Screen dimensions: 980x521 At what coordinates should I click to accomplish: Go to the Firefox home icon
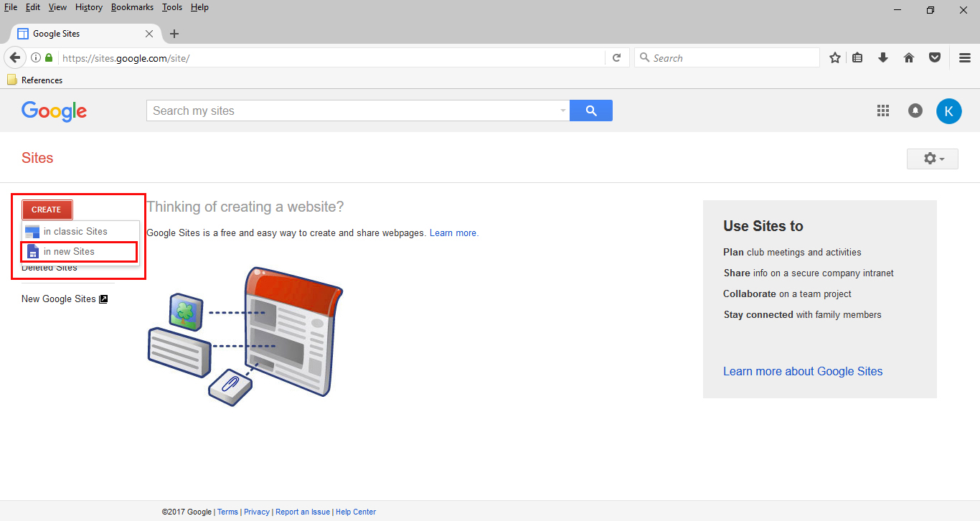(909, 58)
